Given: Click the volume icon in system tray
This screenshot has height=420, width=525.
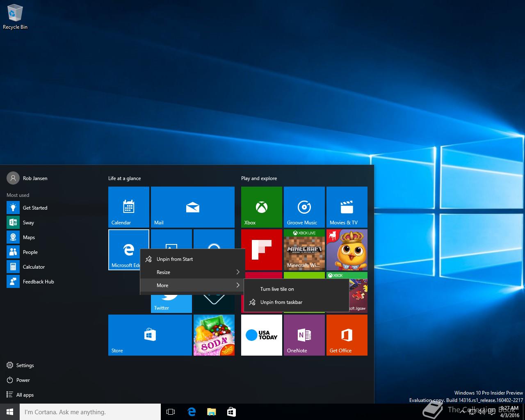Looking at the screenshot, I should (x=482, y=412).
